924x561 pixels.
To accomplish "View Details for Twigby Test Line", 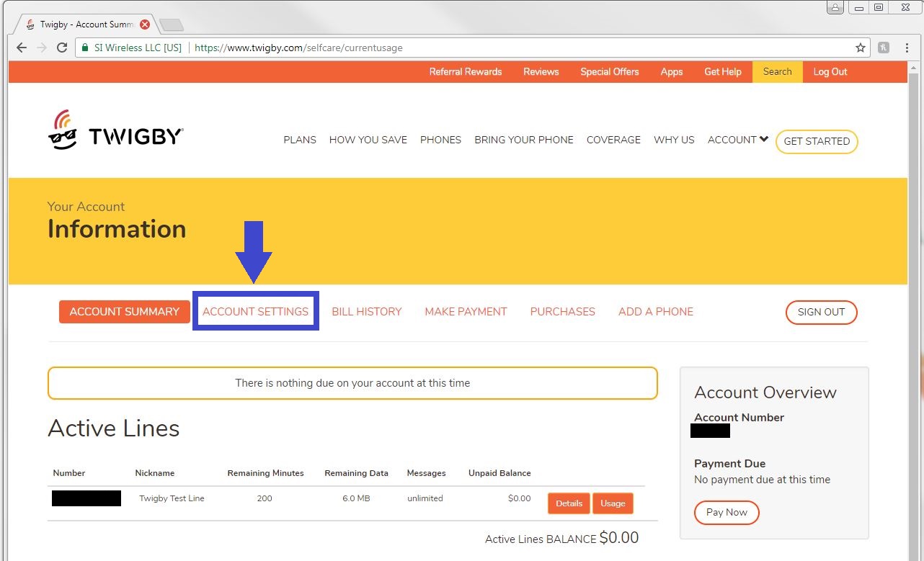I will point(569,503).
